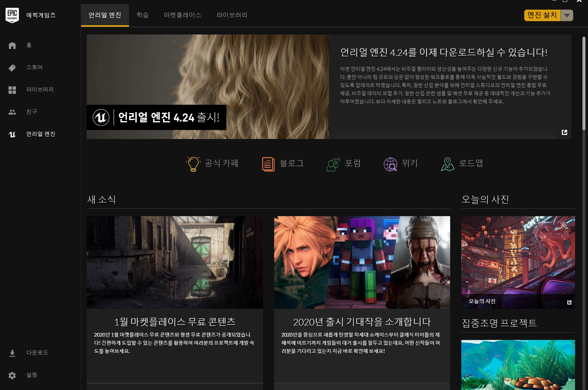
Task: Open the 공식 카페 link text
Action: 222,163
